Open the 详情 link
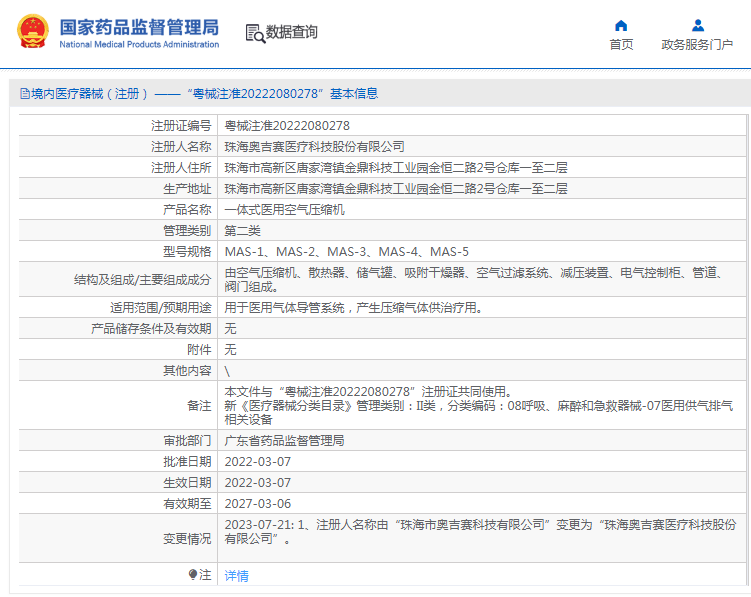The image size is (751, 597). point(237,575)
